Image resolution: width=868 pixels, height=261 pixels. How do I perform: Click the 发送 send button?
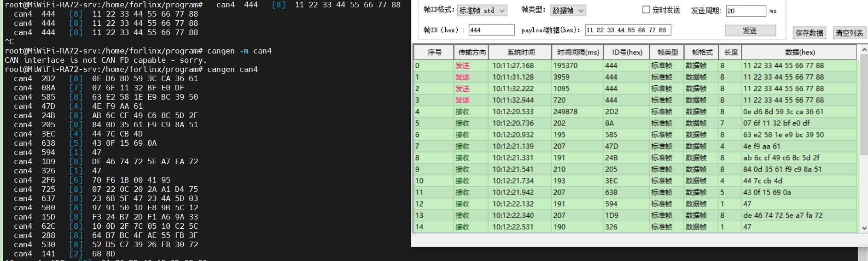click(x=750, y=30)
